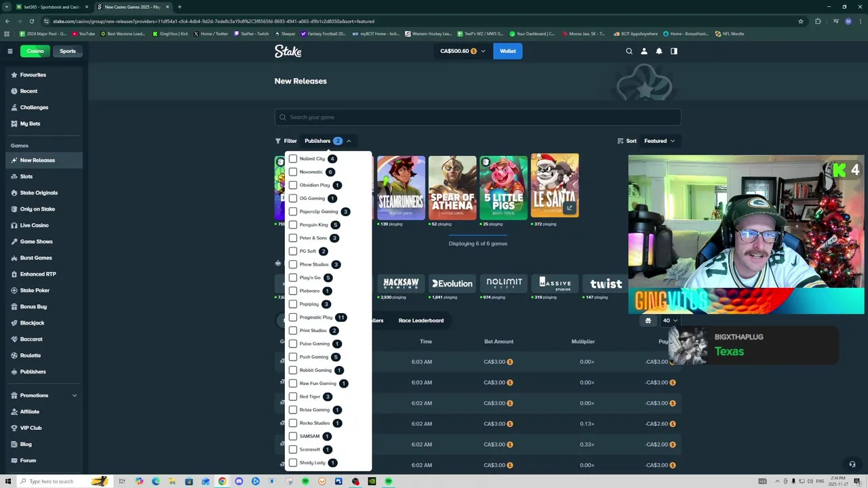The width and height of the screenshot is (868, 488).
Task: Click the Blackjack icon in sidebar
Action: click(14, 323)
